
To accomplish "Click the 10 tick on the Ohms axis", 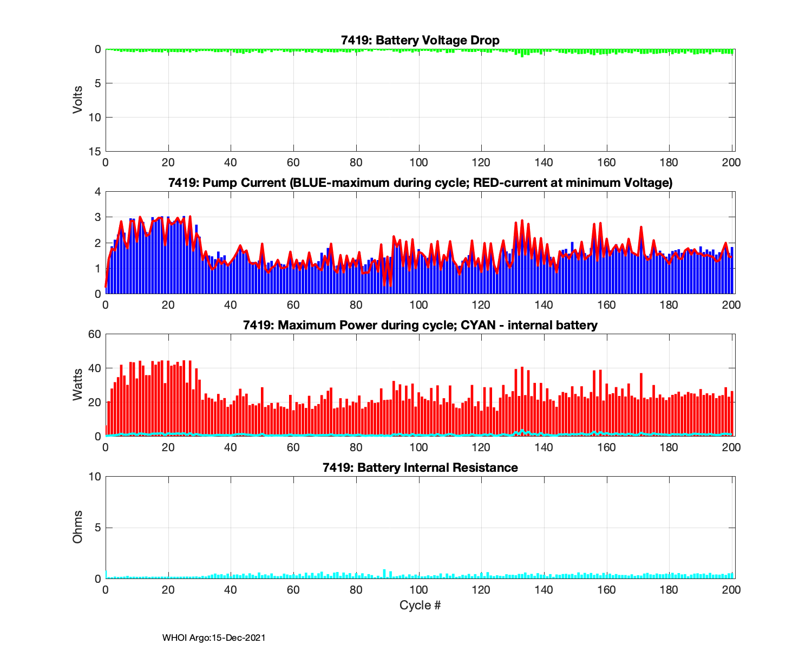I will (95, 477).
